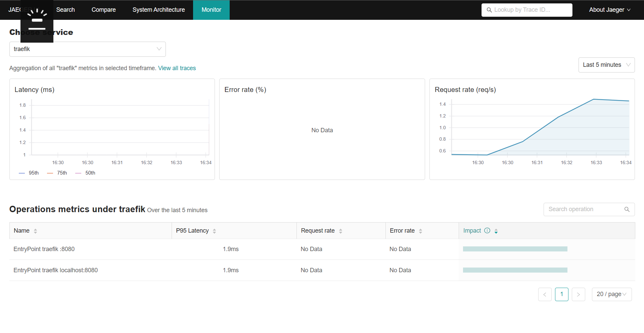
Task: Go to previous page of operations
Action: click(545, 294)
